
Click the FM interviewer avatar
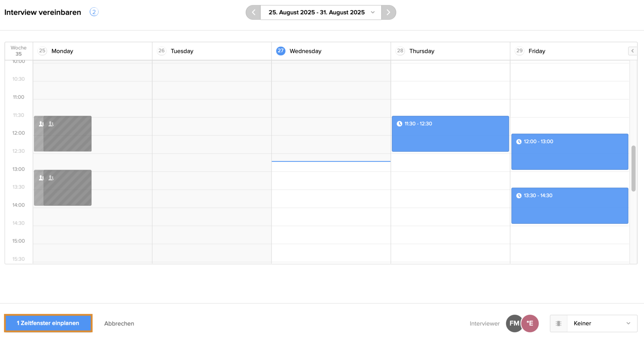point(513,323)
